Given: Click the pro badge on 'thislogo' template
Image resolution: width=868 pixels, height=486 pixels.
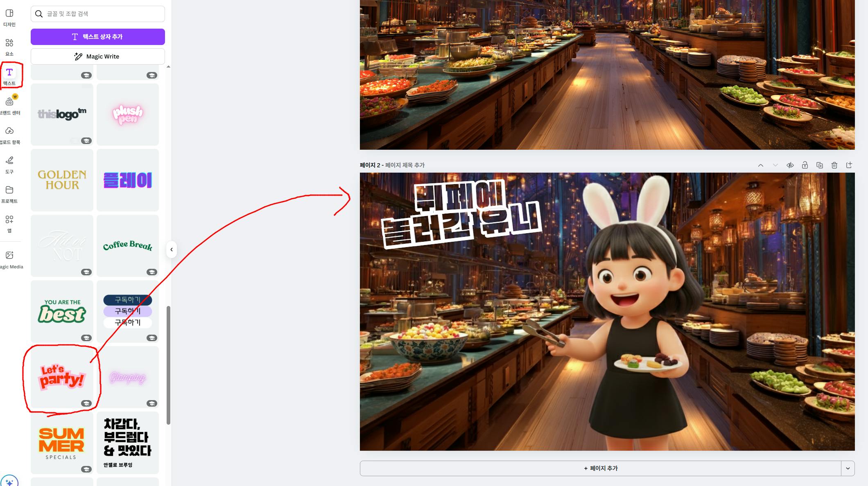Looking at the screenshot, I should point(86,141).
